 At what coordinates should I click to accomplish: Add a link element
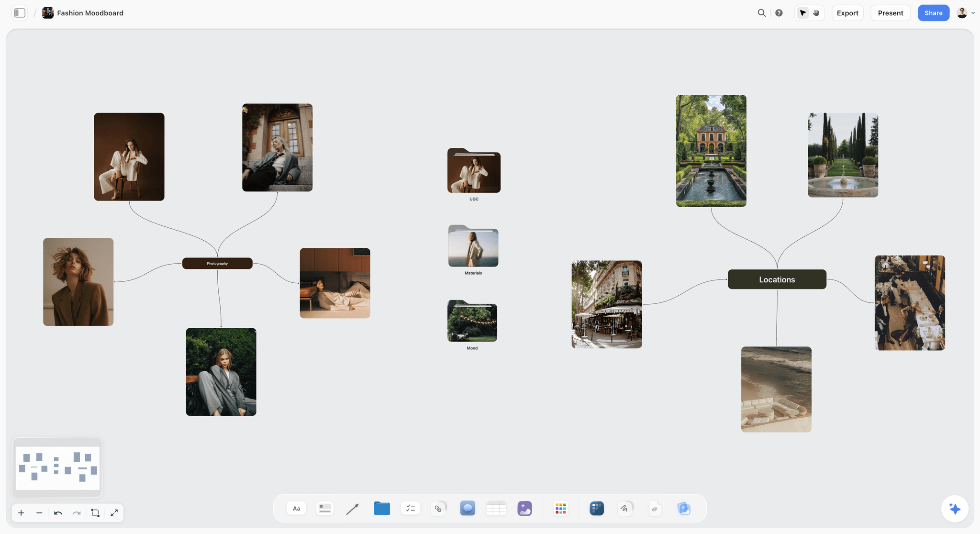(x=438, y=508)
